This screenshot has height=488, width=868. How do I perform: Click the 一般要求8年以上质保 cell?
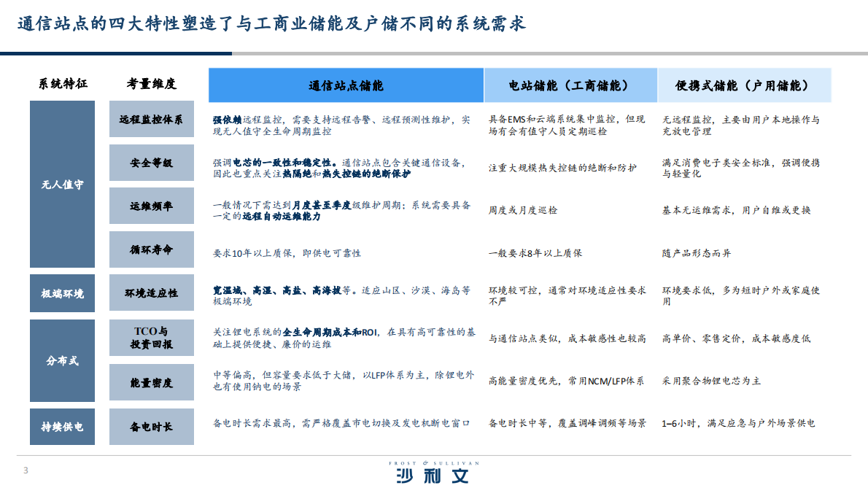click(535, 253)
